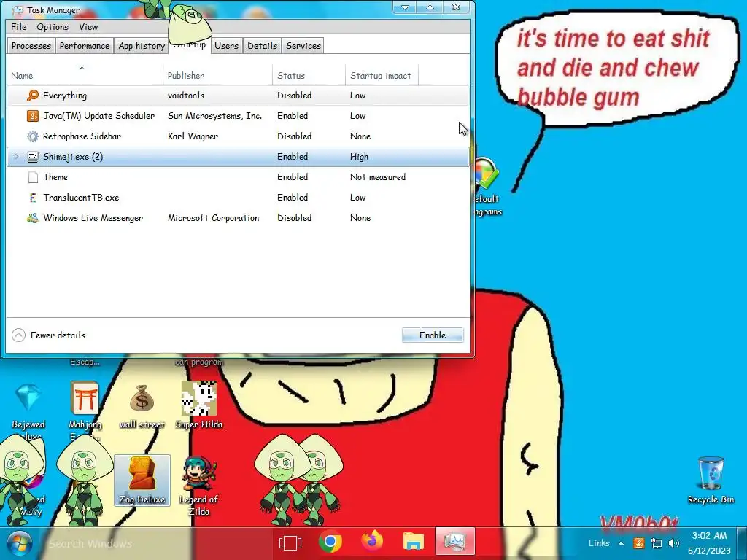Image resolution: width=747 pixels, height=560 pixels.
Task: Switch to the Performance tab
Action: click(85, 46)
